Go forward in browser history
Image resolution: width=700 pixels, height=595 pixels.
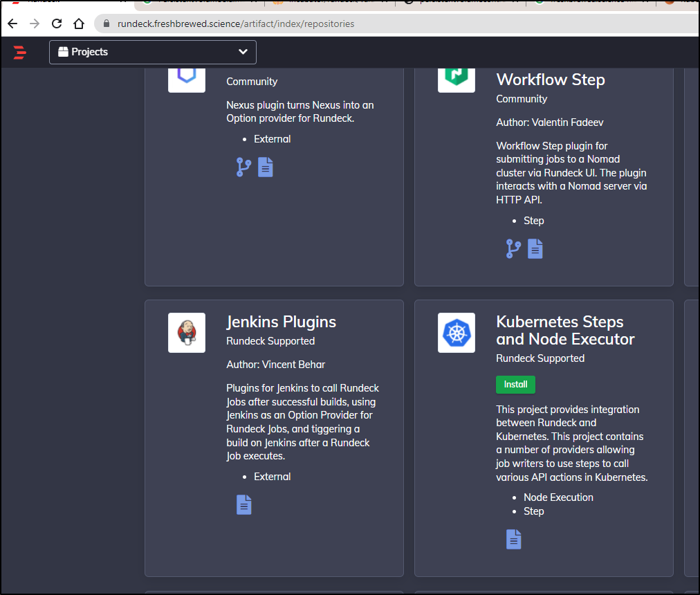coord(35,24)
